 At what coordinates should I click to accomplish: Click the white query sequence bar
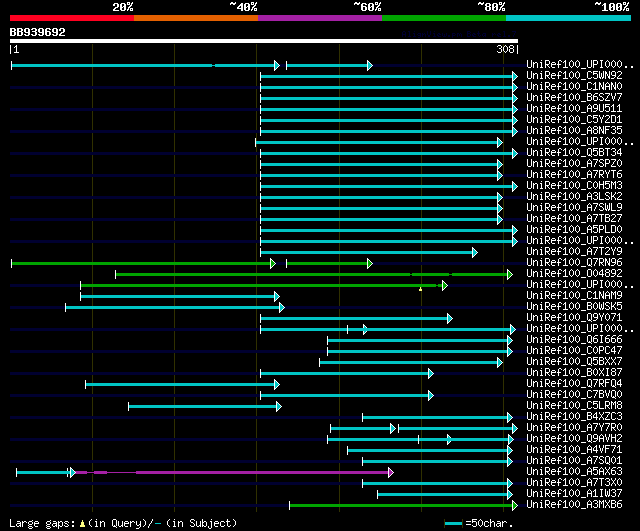[x=264, y=41]
